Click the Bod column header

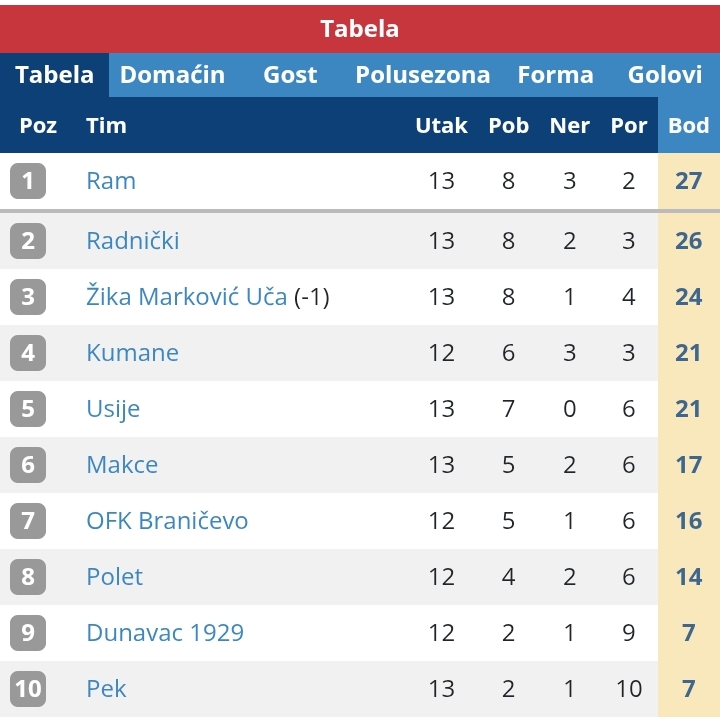click(689, 125)
